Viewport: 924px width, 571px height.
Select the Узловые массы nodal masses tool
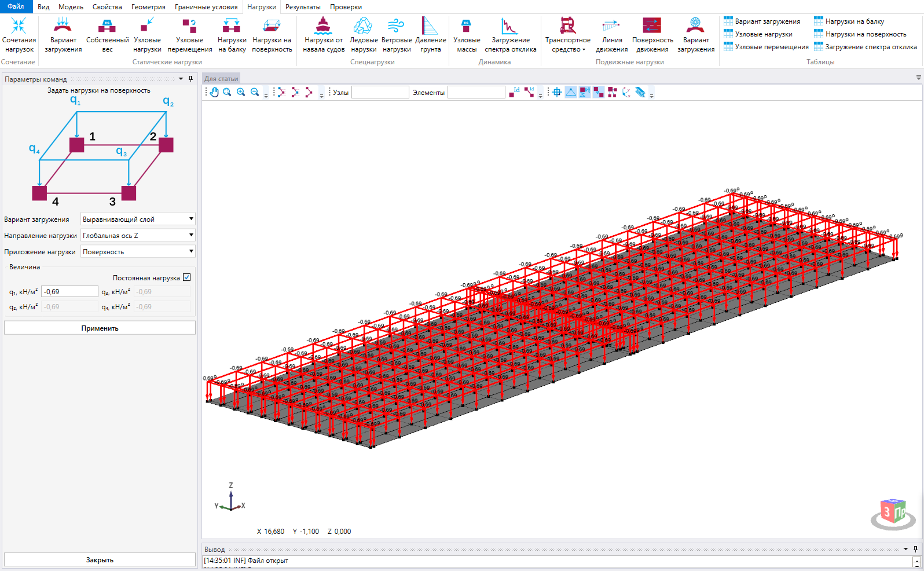tap(466, 35)
